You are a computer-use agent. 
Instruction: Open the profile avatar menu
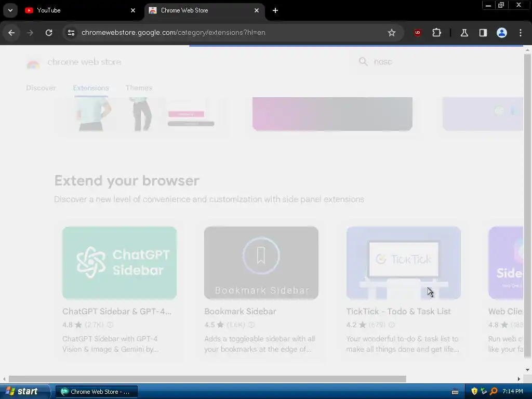[502, 33]
